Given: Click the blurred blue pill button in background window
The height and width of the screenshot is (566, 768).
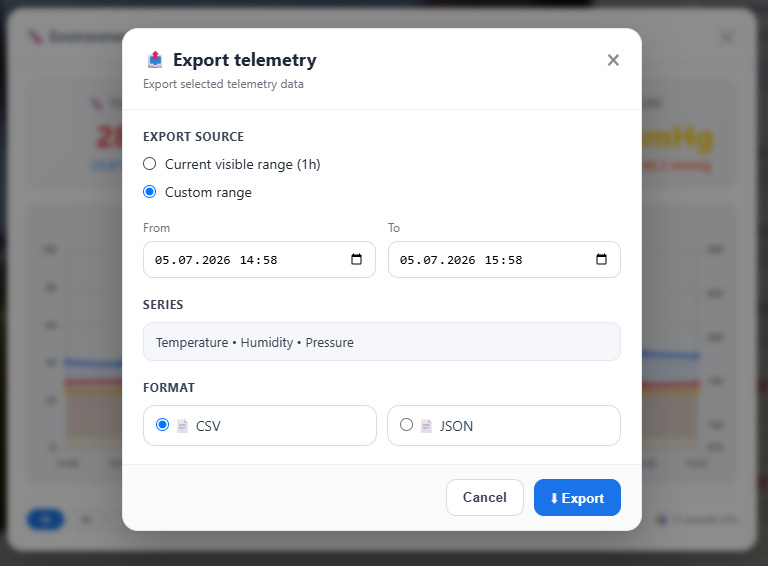Looking at the screenshot, I should click(x=45, y=519).
